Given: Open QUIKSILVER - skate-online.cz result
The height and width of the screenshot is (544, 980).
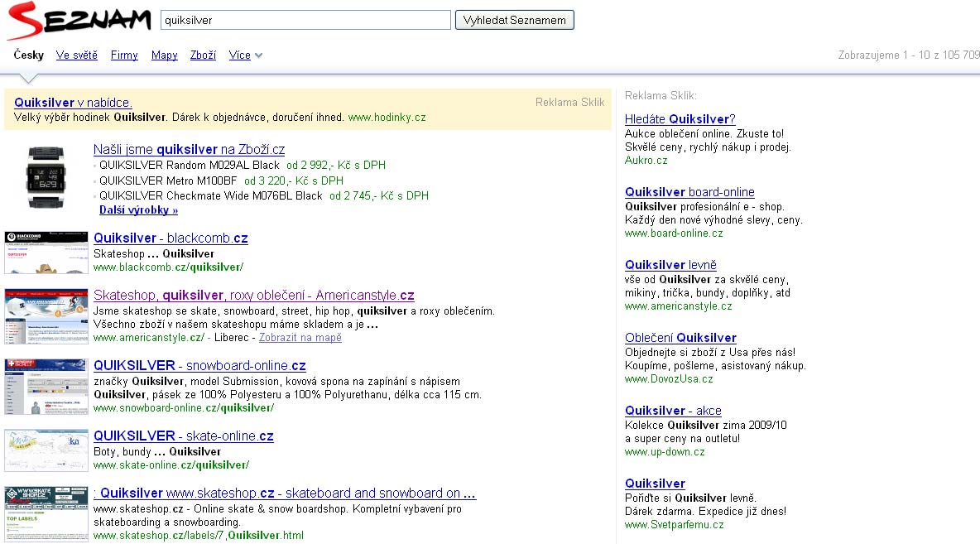Looking at the screenshot, I should (183, 436).
